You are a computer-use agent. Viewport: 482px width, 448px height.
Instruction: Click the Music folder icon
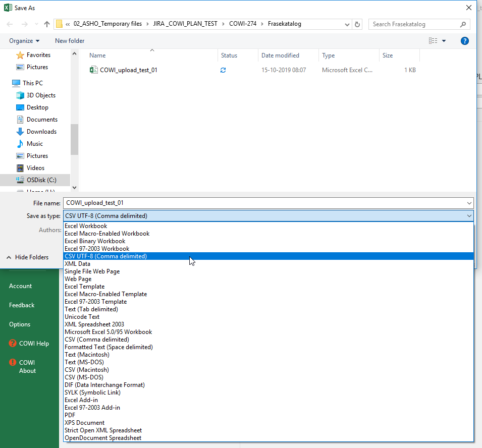point(20,144)
